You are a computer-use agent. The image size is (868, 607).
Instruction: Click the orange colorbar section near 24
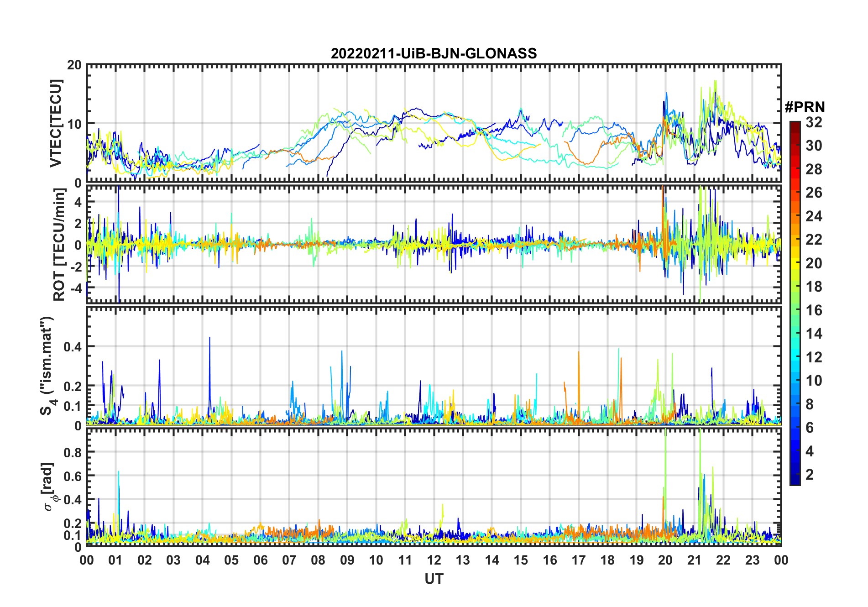(795, 216)
